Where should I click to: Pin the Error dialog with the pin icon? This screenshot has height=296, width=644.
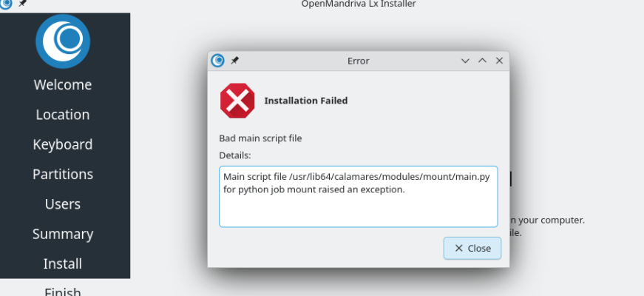(235, 61)
